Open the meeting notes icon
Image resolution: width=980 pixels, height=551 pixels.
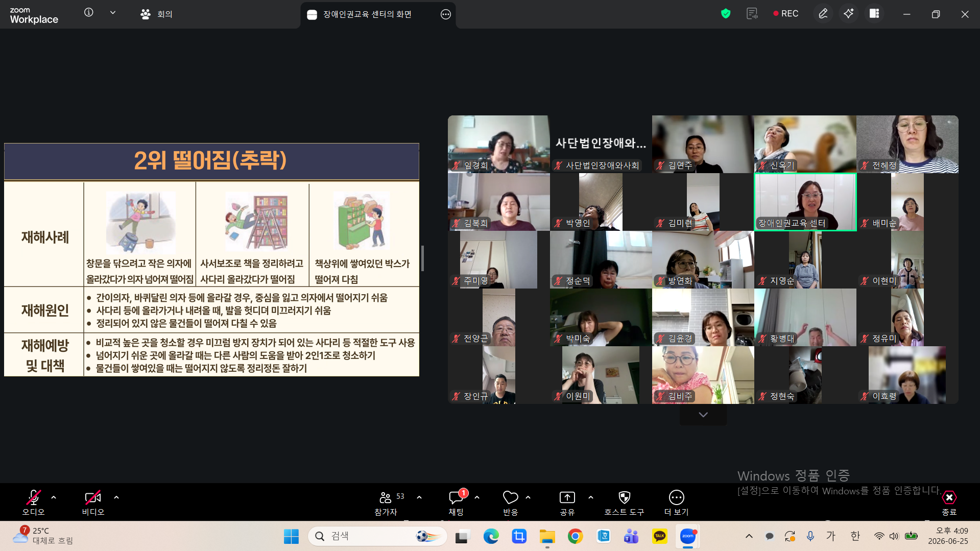coord(752,14)
